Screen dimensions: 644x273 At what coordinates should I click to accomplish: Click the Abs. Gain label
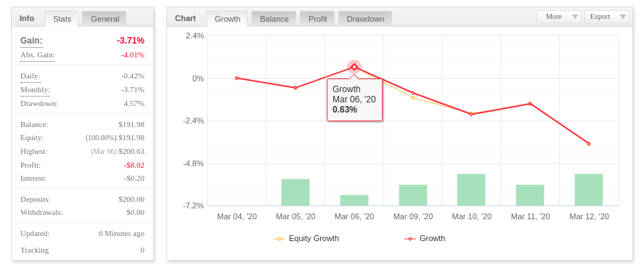(x=37, y=55)
